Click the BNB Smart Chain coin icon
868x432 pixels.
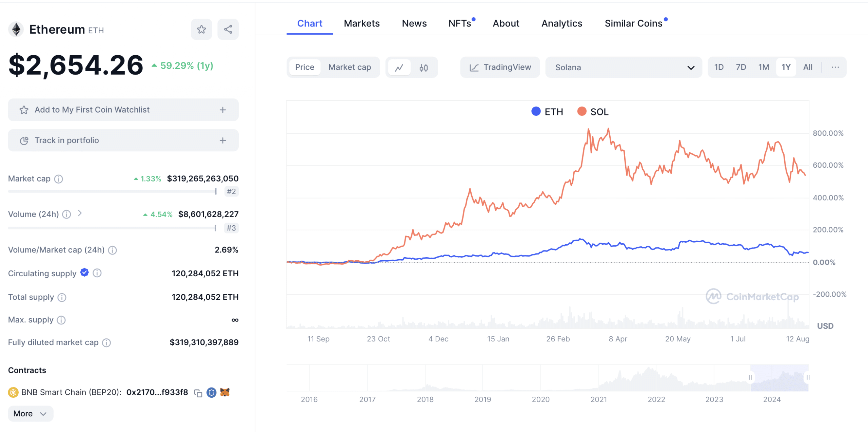(x=13, y=393)
